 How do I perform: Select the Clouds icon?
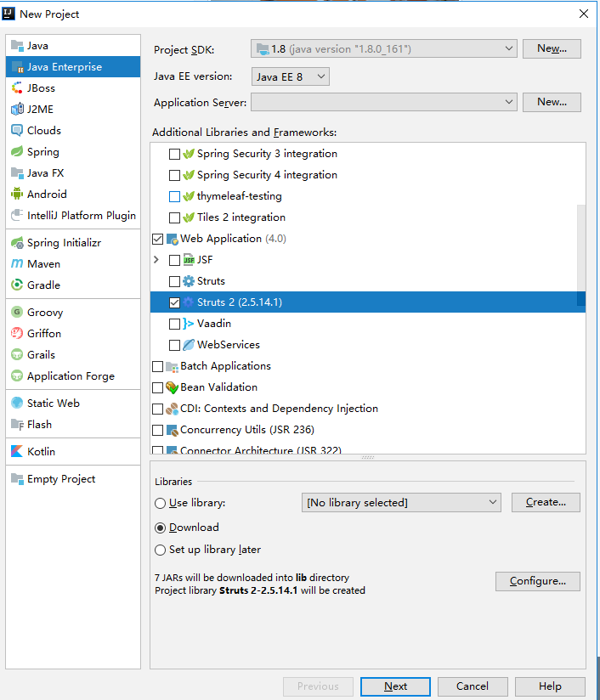[17, 130]
